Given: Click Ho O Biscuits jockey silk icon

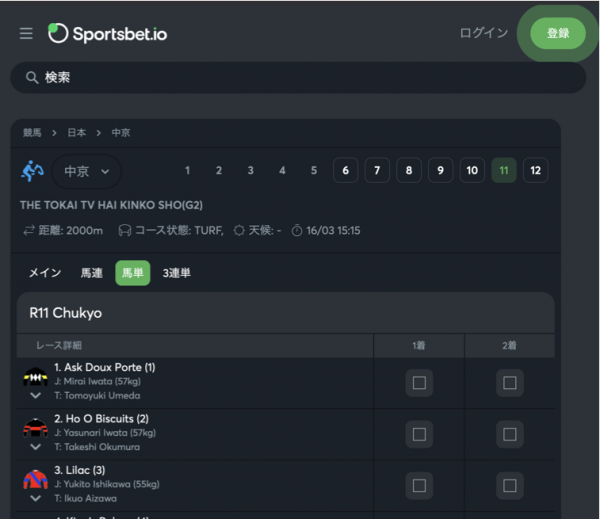Looking at the screenshot, I should (x=36, y=428).
